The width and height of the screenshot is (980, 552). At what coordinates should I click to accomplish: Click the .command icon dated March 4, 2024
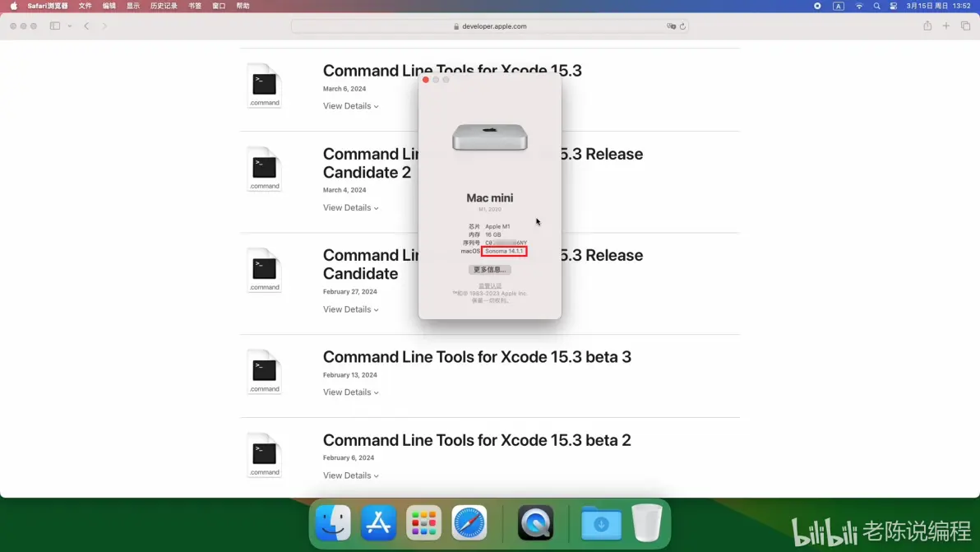tap(265, 169)
